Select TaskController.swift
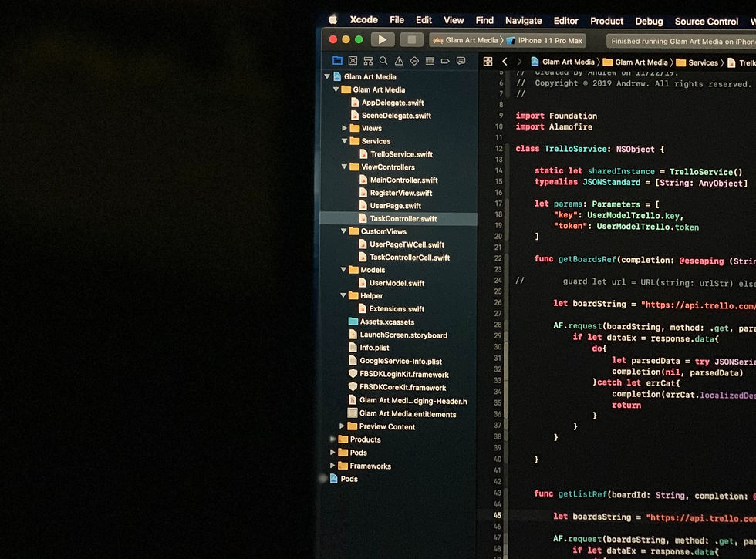Image resolution: width=756 pixels, height=559 pixels. click(398, 218)
